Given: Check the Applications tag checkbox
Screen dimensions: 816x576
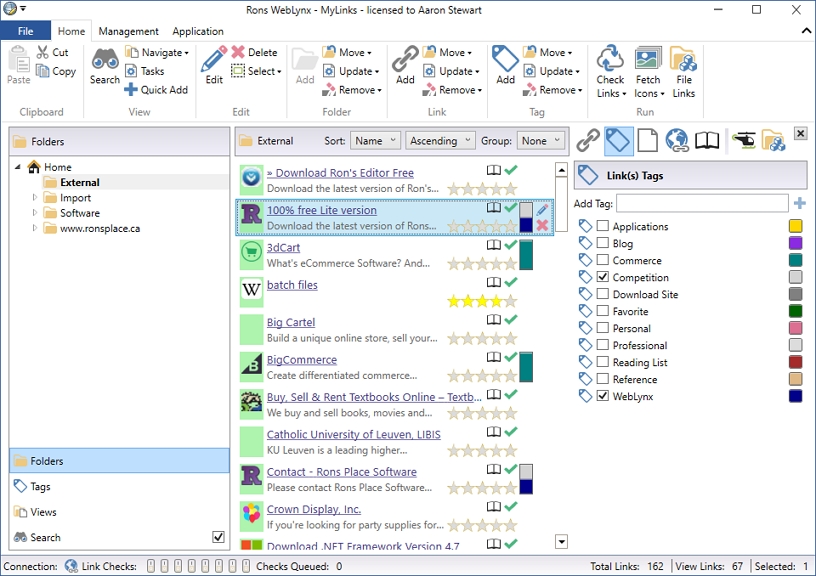Looking at the screenshot, I should (603, 226).
